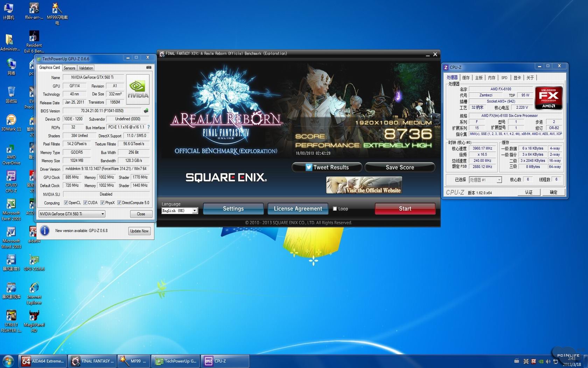This screenshot has height=368, width=588.
Task: Click the Save Score button
Action: coord(400,167)
